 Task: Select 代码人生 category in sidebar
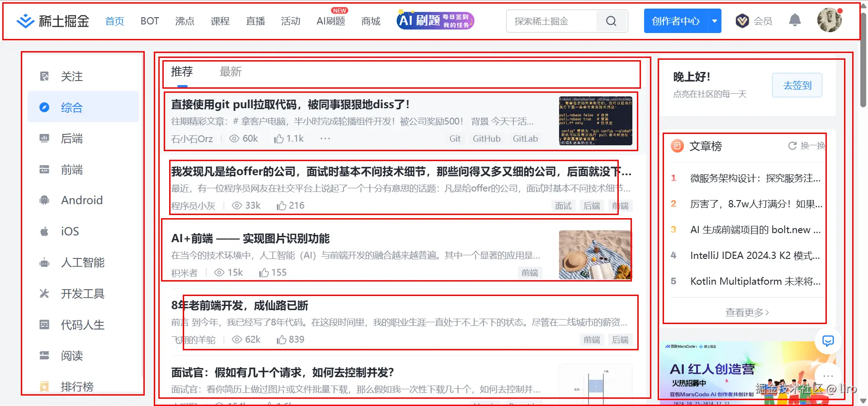click(83, 325)
